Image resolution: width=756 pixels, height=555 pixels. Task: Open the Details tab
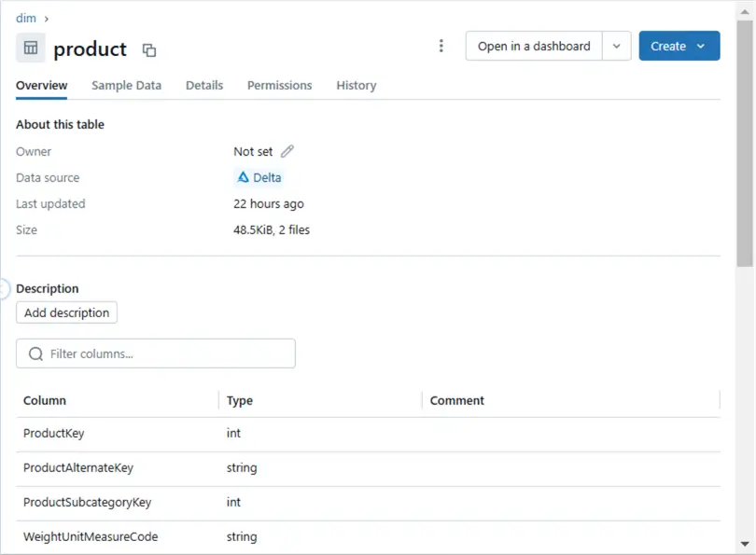tap(204, 85)
